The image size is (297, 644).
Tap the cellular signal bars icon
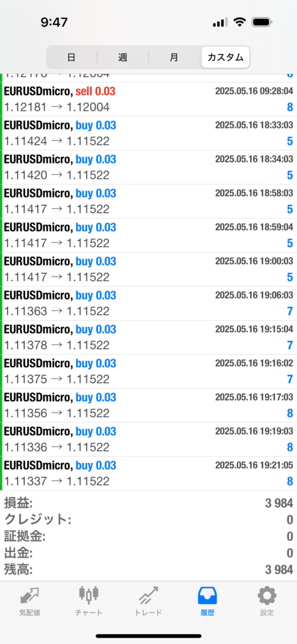click(221, 23)
